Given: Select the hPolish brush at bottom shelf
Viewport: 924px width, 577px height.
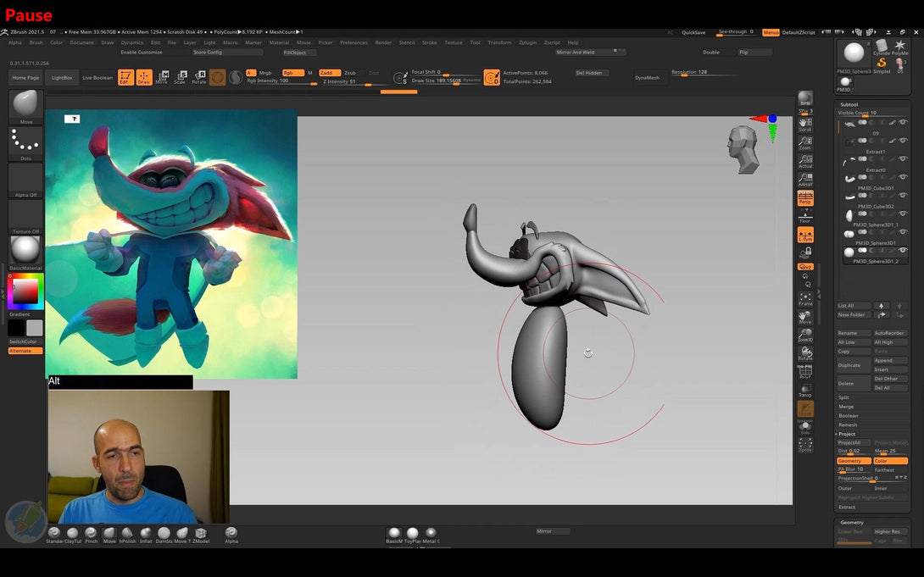Looking at the screenshot, I should (x=127, y=535).
